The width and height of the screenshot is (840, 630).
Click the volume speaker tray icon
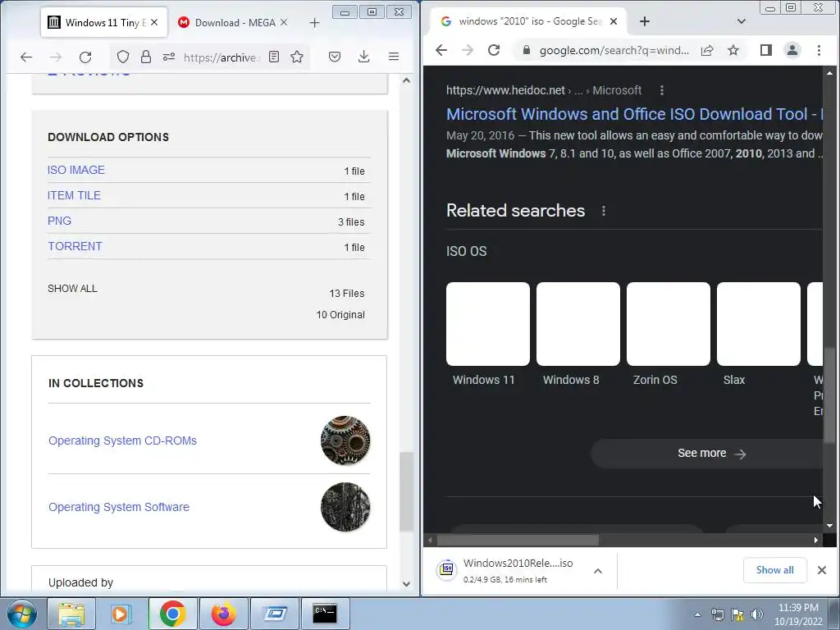(757, 614)
